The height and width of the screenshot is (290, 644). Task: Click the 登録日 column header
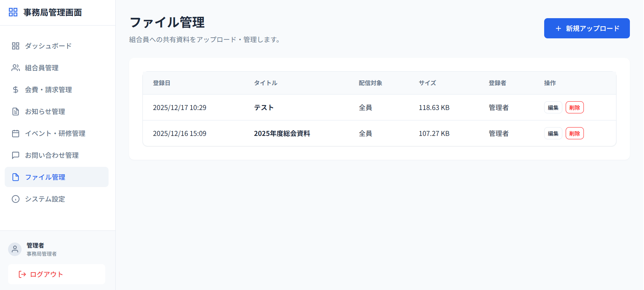coord(162,83)
